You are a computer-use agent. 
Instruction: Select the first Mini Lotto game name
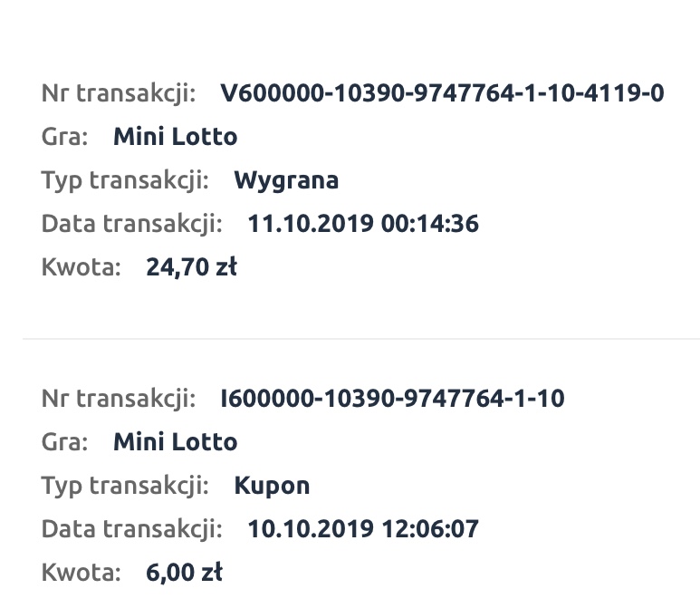[175, 137]
